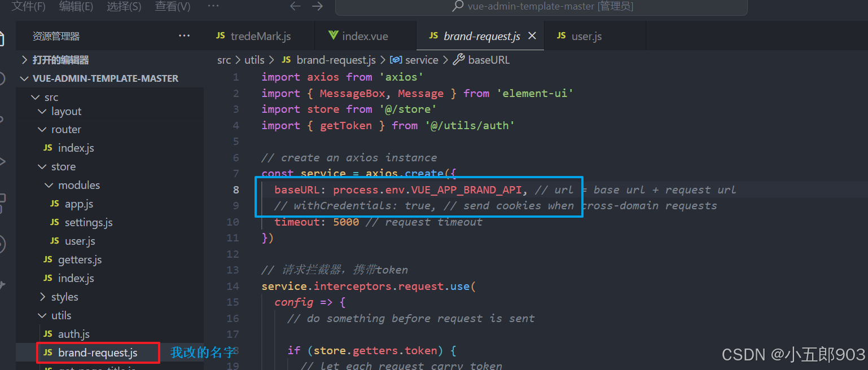Screen dimensions: 868x370
Task: Click the JS icon next to auth.js
Action: coord(48,333)
